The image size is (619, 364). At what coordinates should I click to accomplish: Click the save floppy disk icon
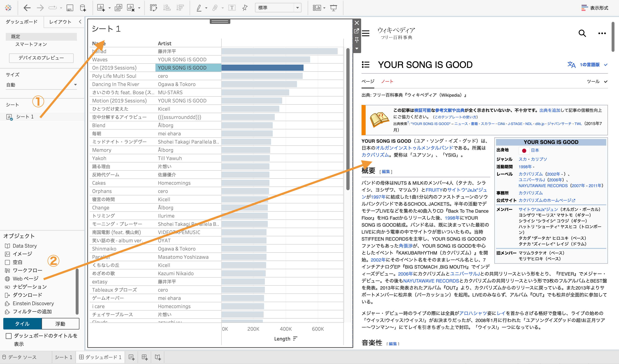[x=70, y=8]
